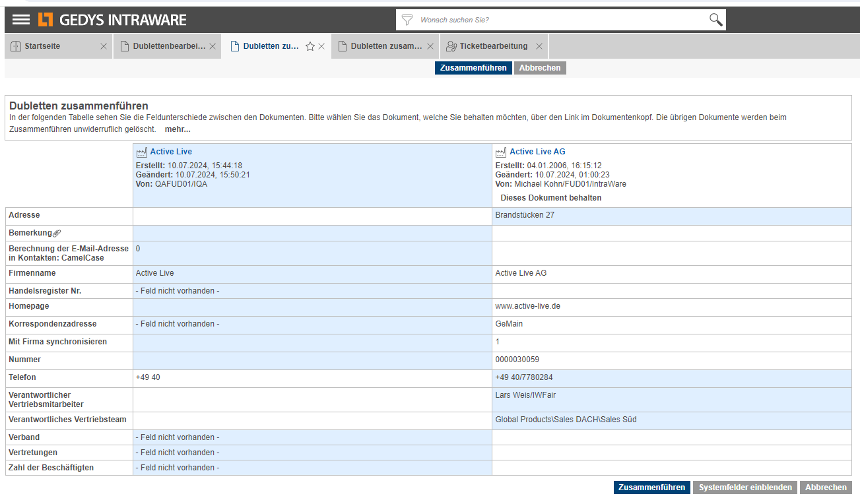
Task: Focus the Wonach suchen Sie search field
Action: point(561,20)
